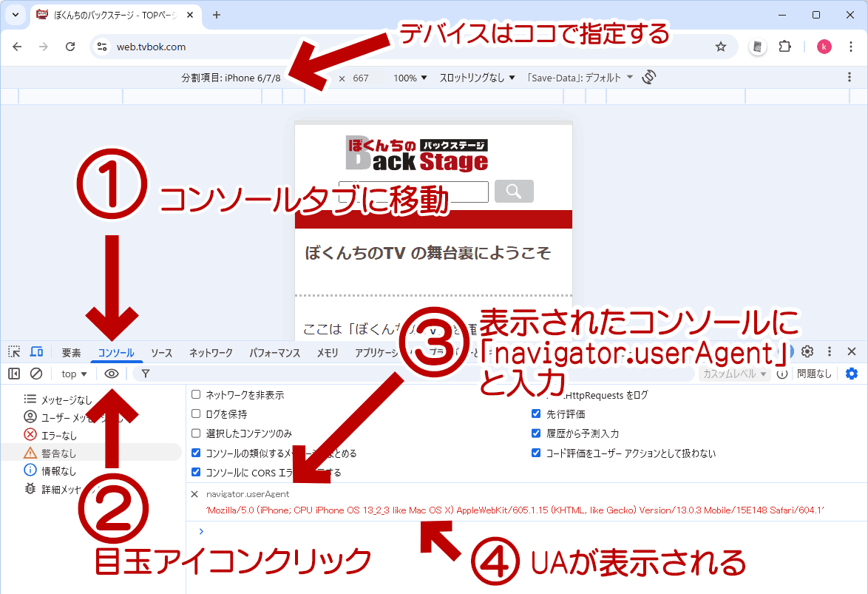Enable the ネットワークを非表示 checkbox
868x594 pixels.
pos(196,395)
